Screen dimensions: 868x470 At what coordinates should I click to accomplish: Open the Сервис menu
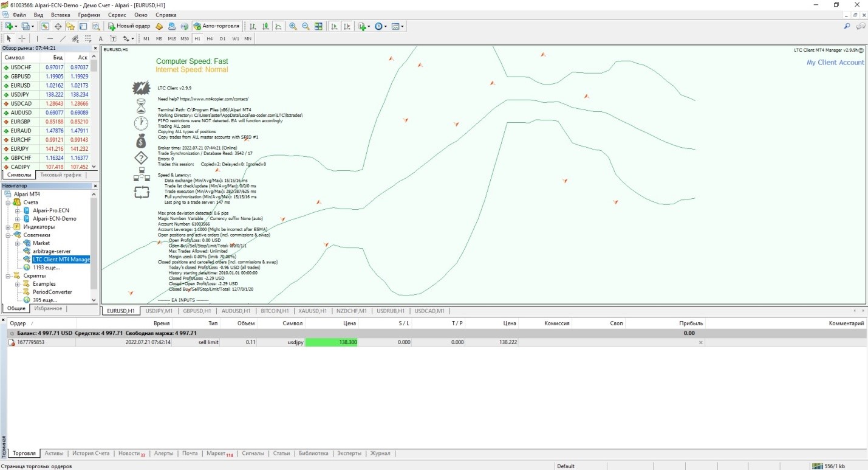(x=117, y=14)
